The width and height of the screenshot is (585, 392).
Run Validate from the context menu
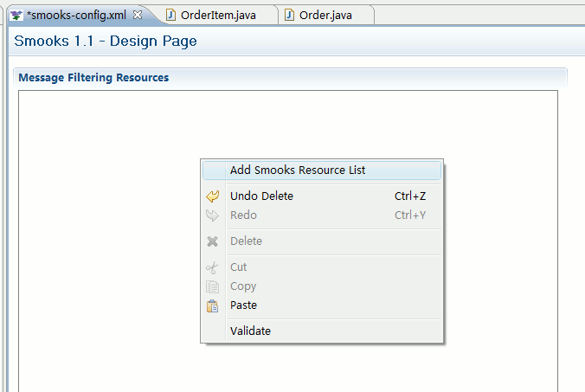(322, 331)
